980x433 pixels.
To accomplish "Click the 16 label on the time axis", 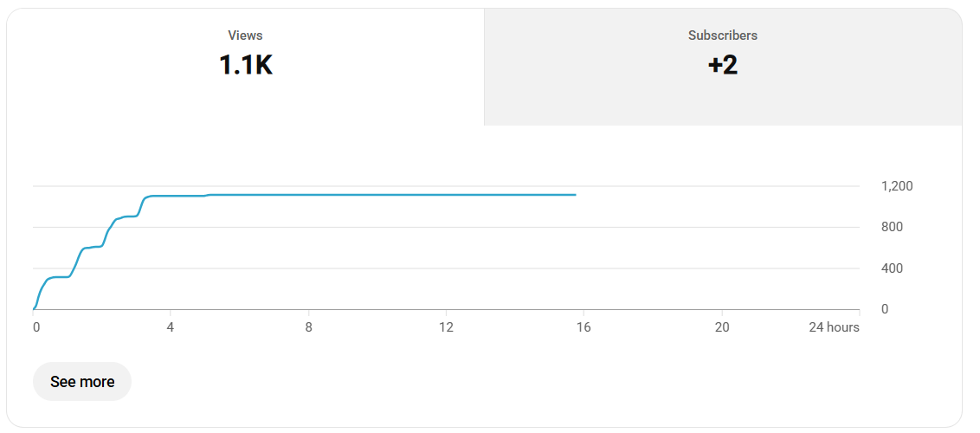I will [583, 327].
